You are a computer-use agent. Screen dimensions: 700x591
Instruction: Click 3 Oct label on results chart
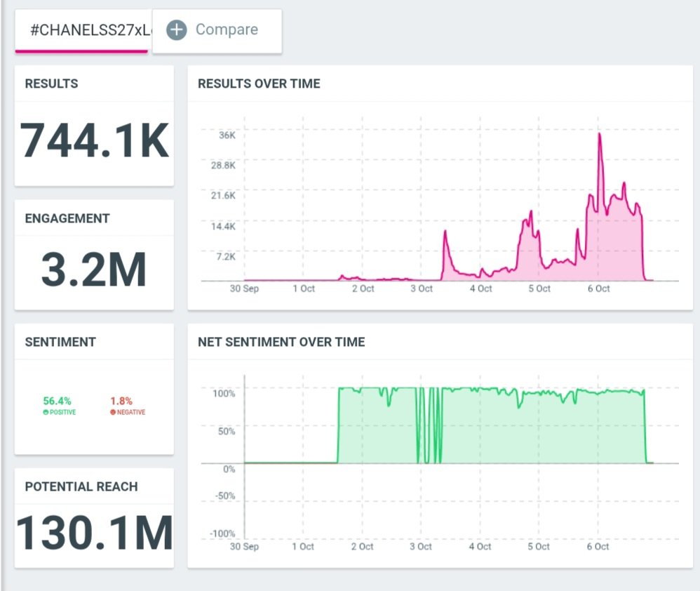click(422, 288)
